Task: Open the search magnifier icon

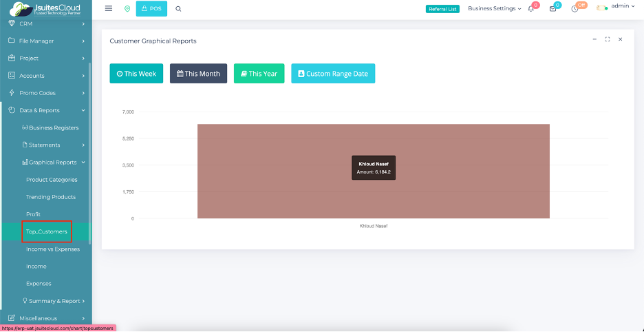Action: pos(179,8)
